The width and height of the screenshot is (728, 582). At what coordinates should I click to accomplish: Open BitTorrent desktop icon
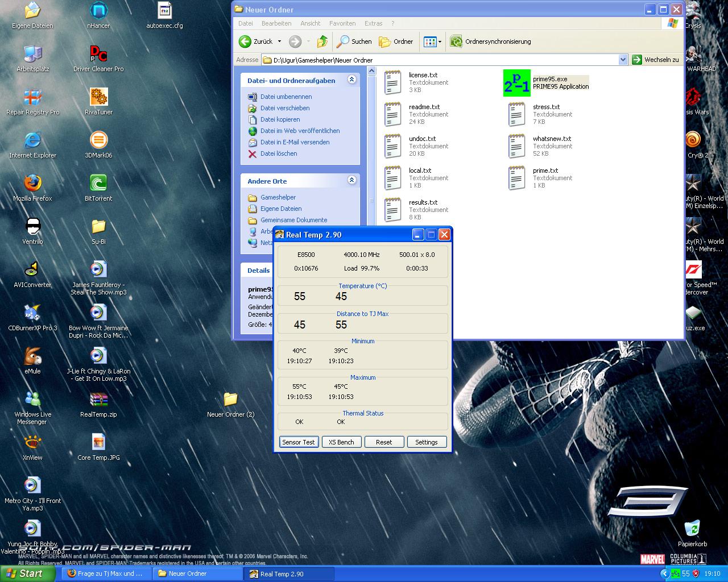[98, 188]
